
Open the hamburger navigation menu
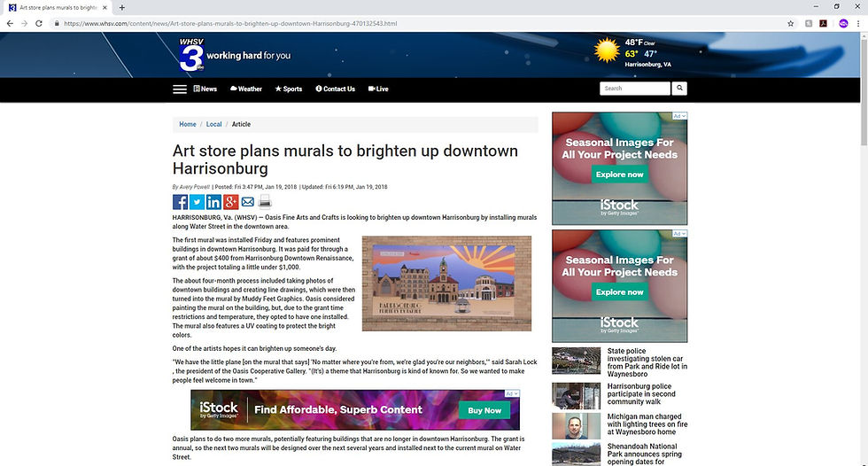pos(179,89)
